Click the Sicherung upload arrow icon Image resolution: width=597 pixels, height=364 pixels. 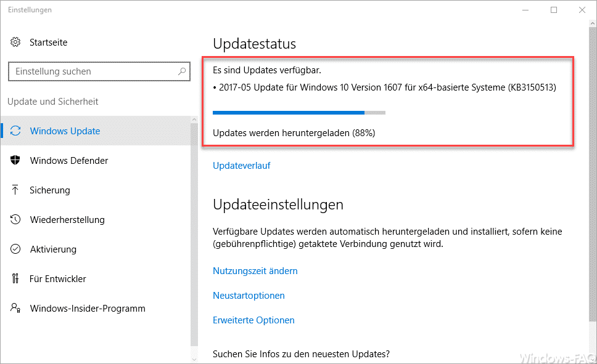pyautogui.click(x=15, y=190)
